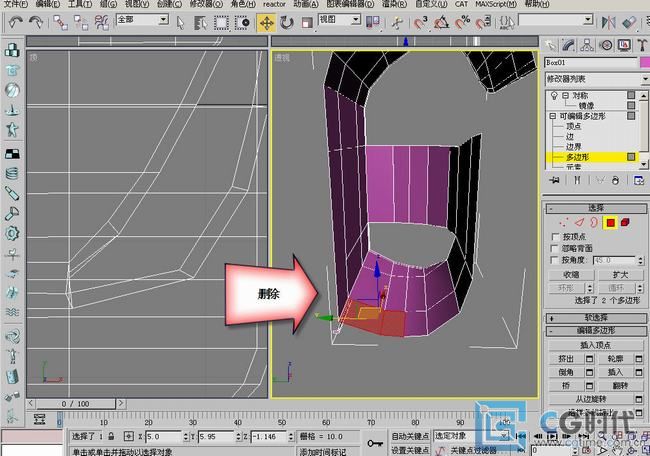Open the 文件(F) menu
The width and height of the screenshot is (650, 456).
(x=15, y=4)
